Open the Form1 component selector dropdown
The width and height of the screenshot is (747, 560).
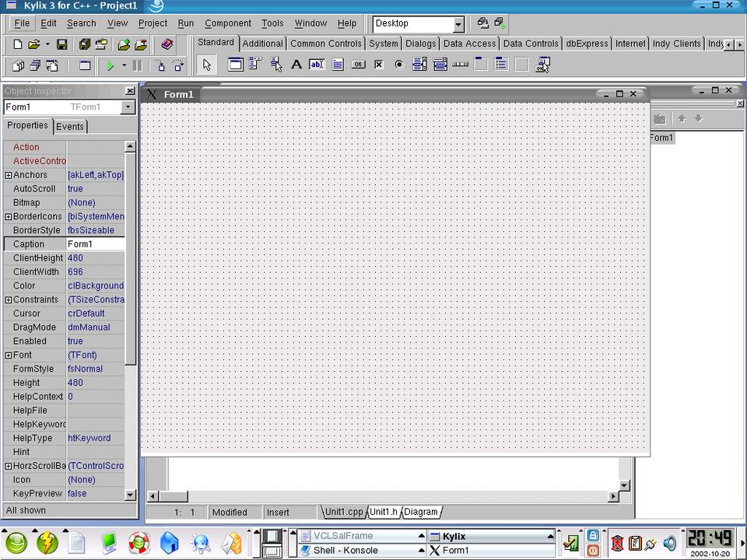[128, 107]
